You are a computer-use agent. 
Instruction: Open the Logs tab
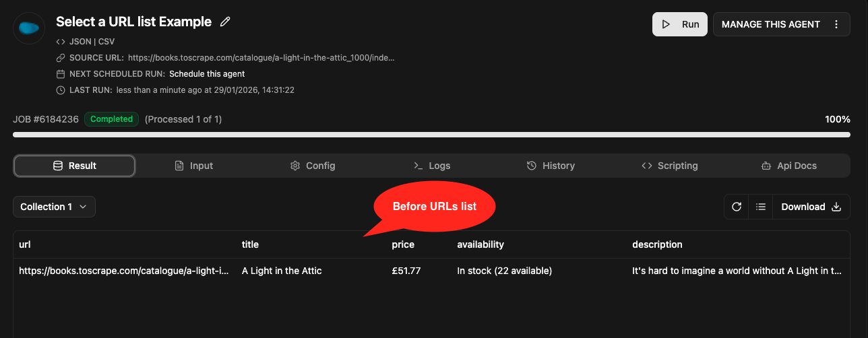coord(431,166)
